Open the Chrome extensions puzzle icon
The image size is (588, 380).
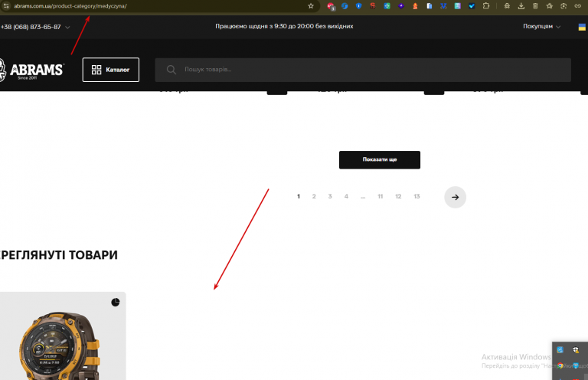point(486,6)
